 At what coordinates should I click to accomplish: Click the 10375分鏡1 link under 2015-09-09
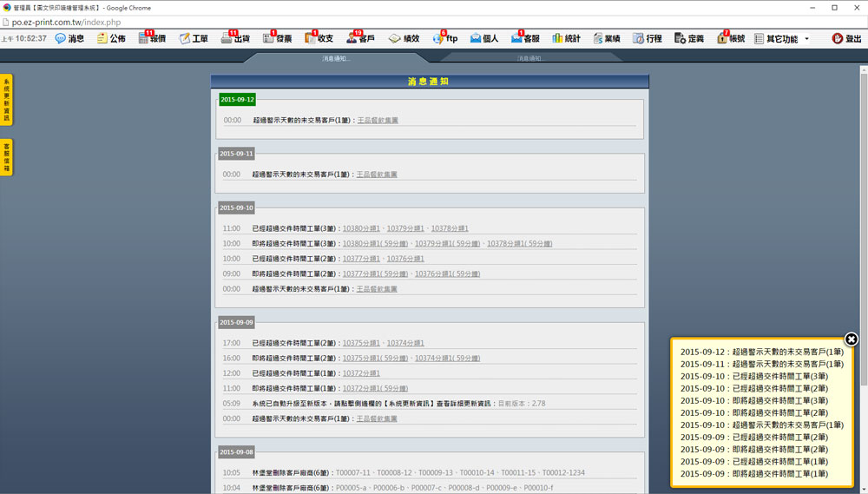click(x=361, y=343)
